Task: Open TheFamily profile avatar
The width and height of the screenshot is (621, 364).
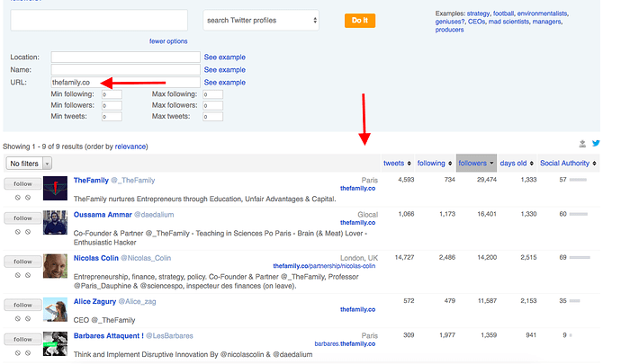Action: click(55, 189)
